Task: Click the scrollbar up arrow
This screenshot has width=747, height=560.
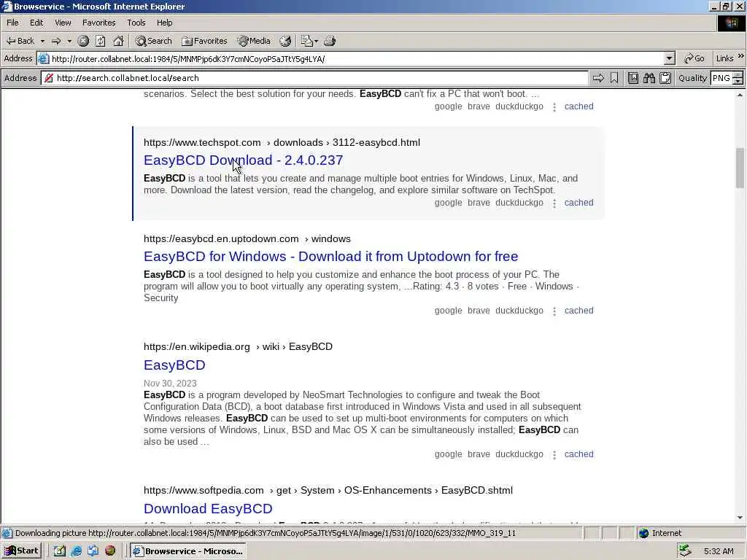Action: point(740,96)
